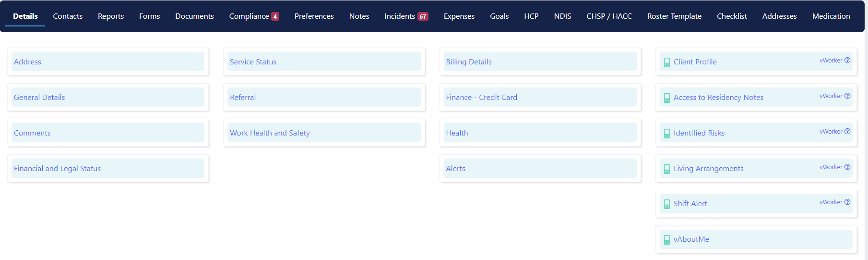This screenshot has width=868, height=260.
Task: Open the CHSP / HACC tab
Action: (x=609, y=16)
